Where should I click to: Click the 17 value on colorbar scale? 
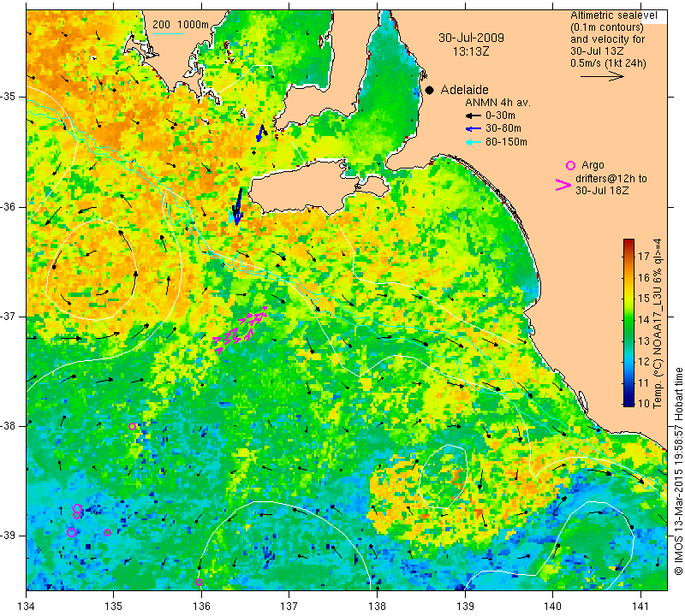tap(644, 256)
